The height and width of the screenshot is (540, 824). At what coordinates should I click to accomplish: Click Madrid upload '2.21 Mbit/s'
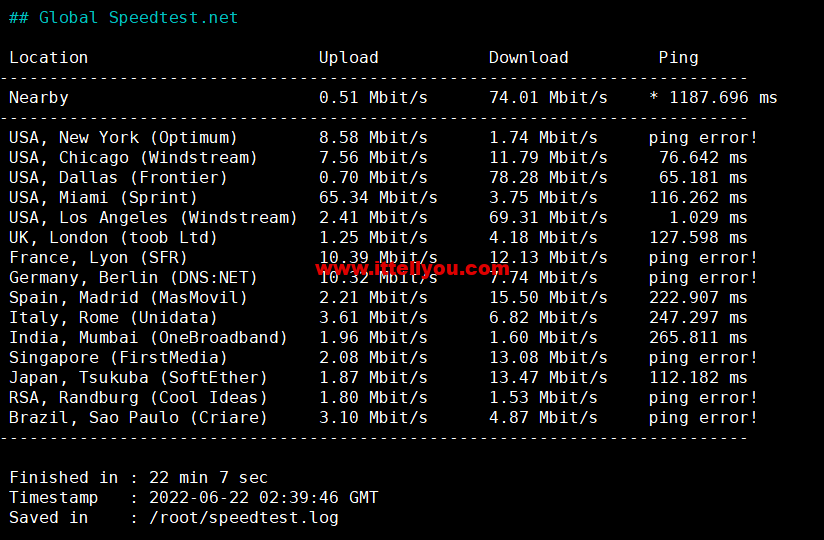click(x=373, y=297)
